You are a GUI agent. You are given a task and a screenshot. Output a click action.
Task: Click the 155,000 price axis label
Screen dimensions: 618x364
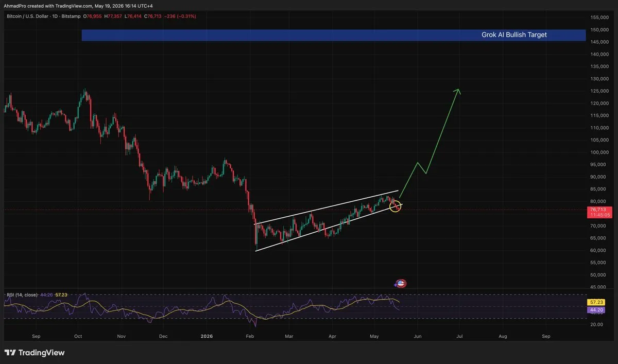(x=599, y=18)
